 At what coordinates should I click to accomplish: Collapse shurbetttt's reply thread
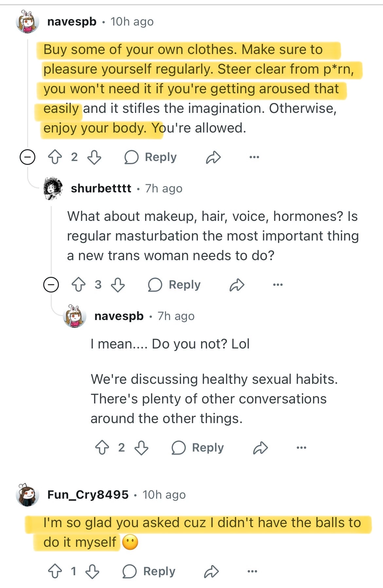click(x=51, y=285)
